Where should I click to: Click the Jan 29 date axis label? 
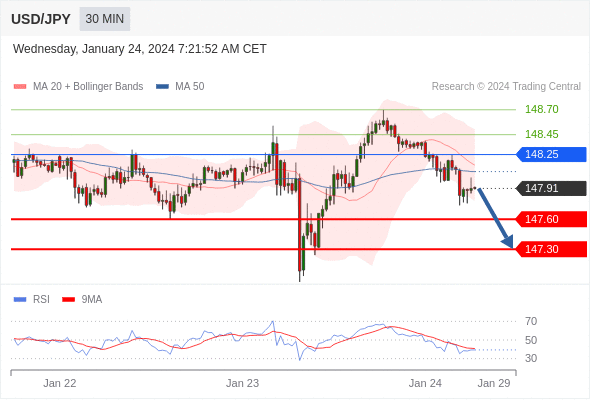point(494,383)
